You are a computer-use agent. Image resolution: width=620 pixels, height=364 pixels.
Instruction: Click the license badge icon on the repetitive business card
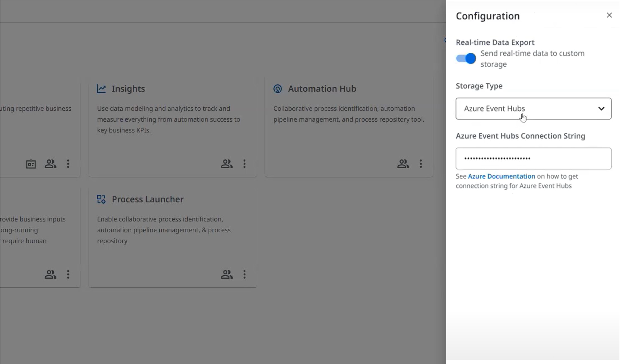point(31,164)
